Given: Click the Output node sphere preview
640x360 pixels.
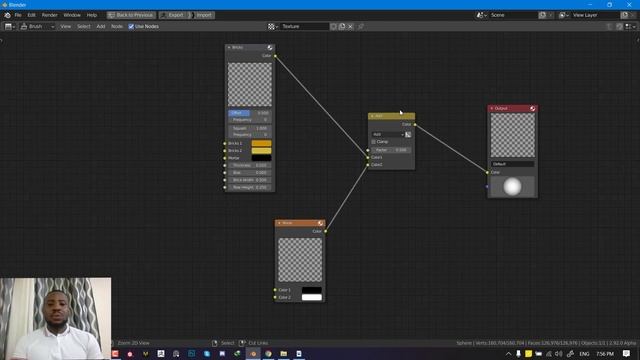Looking at the screenshot, I should click(512, 187).
